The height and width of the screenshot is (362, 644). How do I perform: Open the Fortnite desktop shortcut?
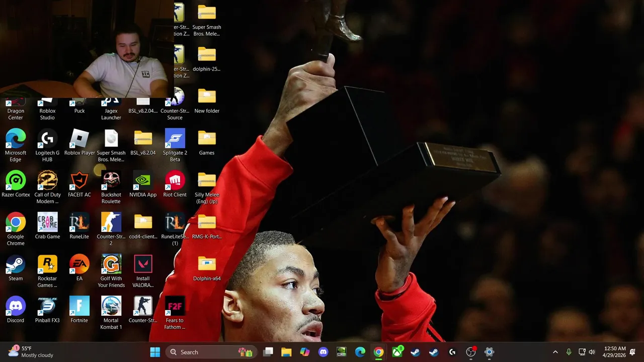point(79,310)
